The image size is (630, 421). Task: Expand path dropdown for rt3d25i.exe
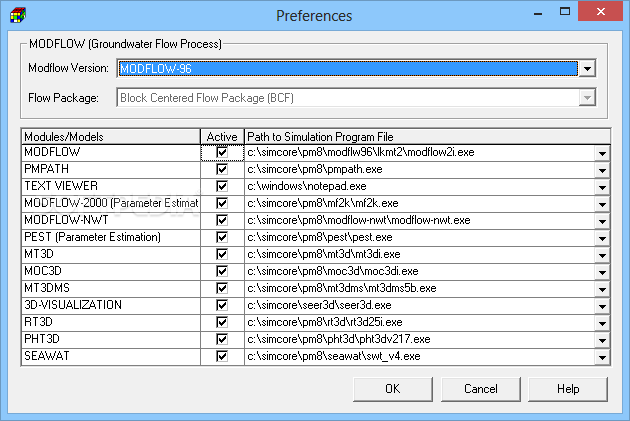pos(602,323)
